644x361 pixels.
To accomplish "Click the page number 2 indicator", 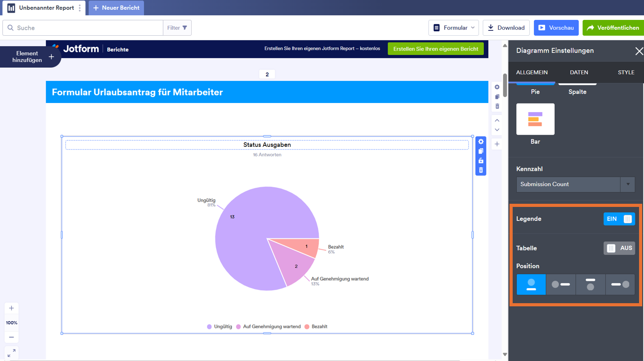I will tap(267, 75).
